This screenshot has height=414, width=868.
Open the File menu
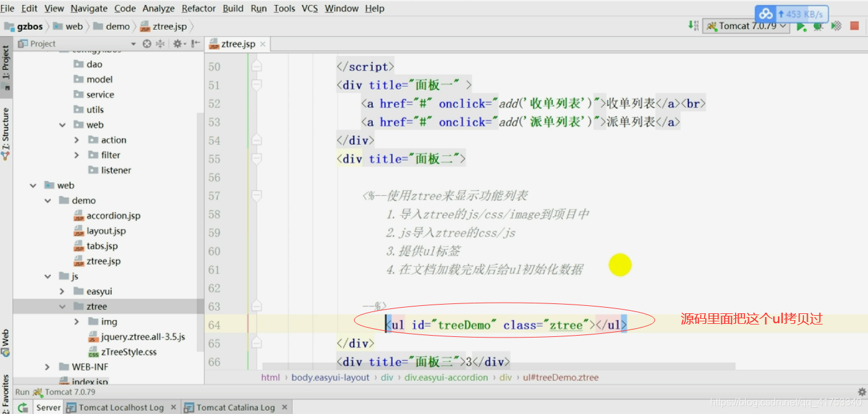click(7, 8)
